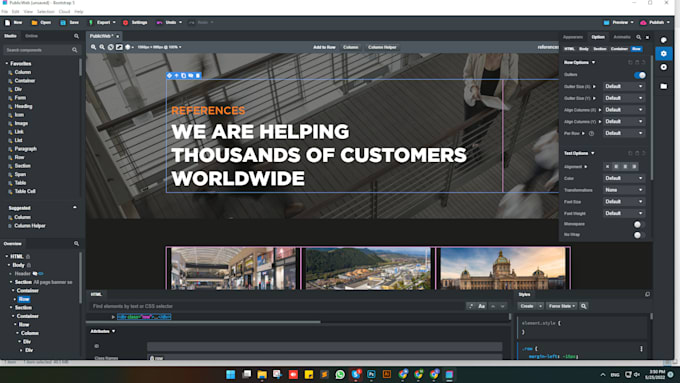
Task: Open the Appearance palette icon in right sidebar
Action: coord(664,40)
